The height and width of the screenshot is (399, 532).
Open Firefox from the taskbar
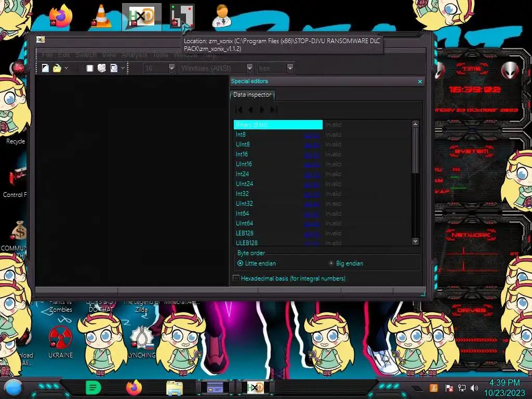click(134, 388)
